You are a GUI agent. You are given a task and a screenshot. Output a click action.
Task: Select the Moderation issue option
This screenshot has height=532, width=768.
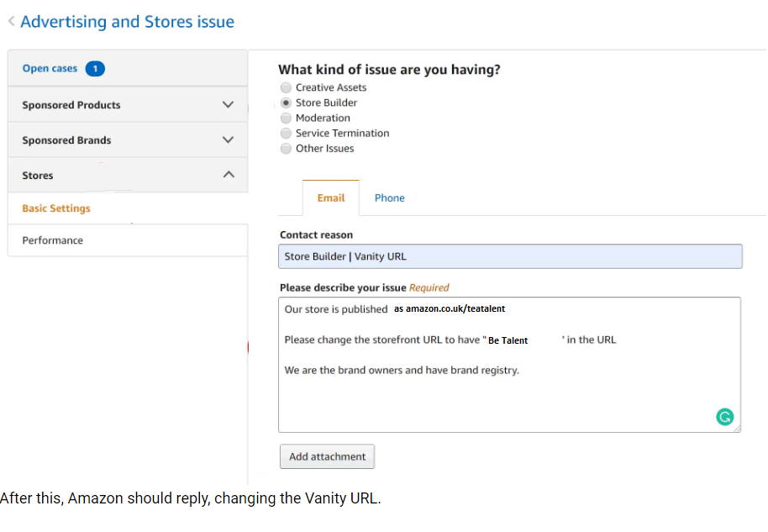286,118
